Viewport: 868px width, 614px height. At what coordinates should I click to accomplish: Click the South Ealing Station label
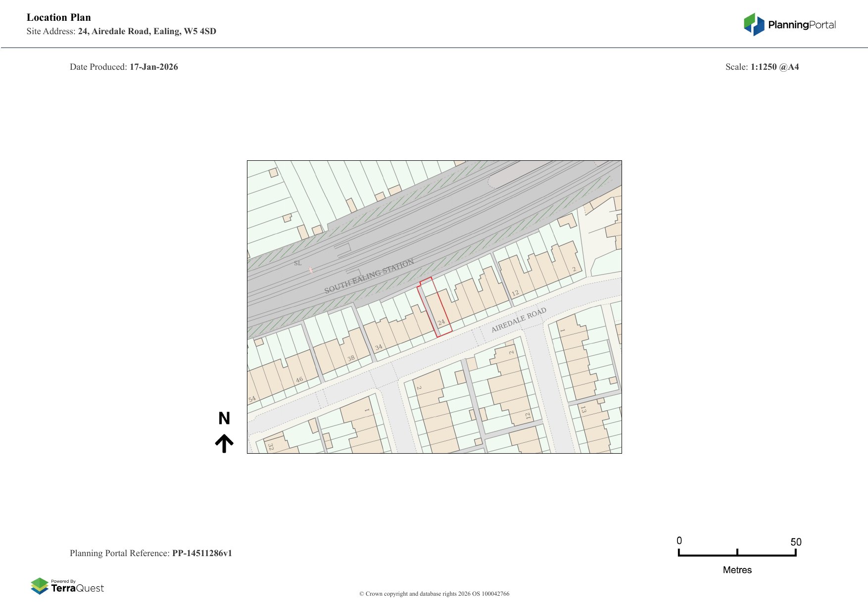tap(369, 276)
